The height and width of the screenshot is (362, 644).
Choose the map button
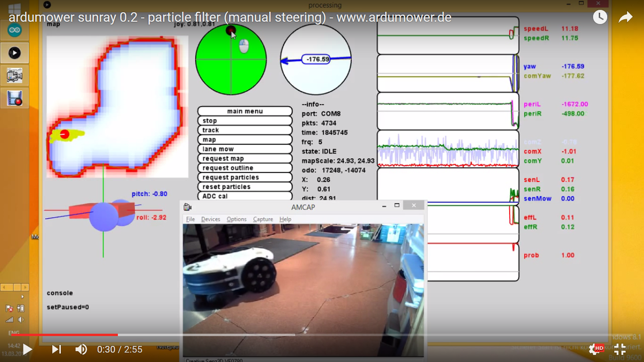click(245, 140)
